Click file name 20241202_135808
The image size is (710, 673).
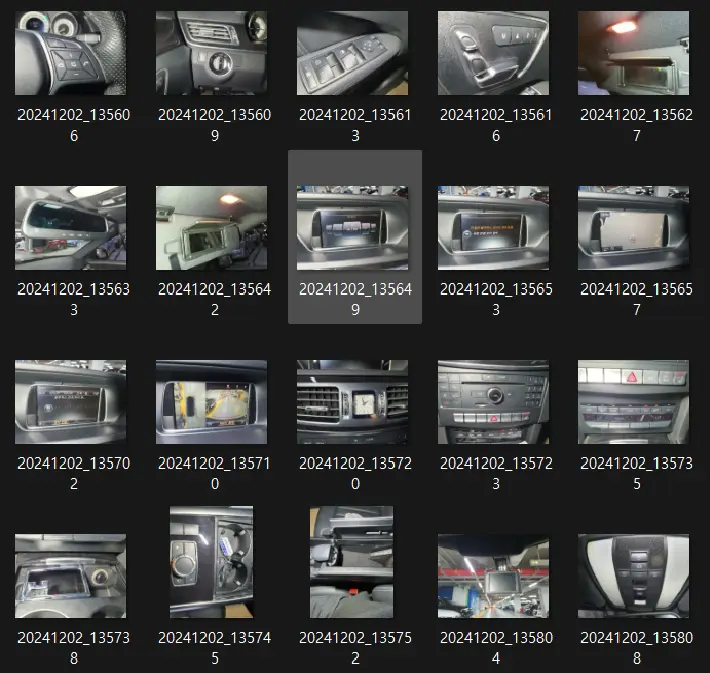coord(637,648)
